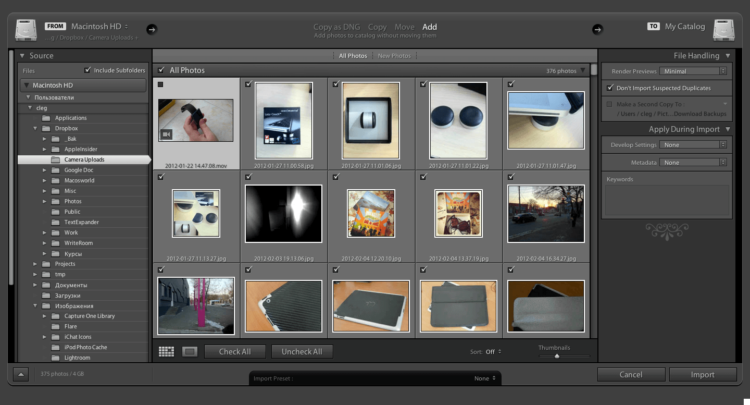The width and height of the screenshot is (750, 405).
Task: Toggle Don't Import Suspected Duplicates checkbox
Action: [610, 88]
